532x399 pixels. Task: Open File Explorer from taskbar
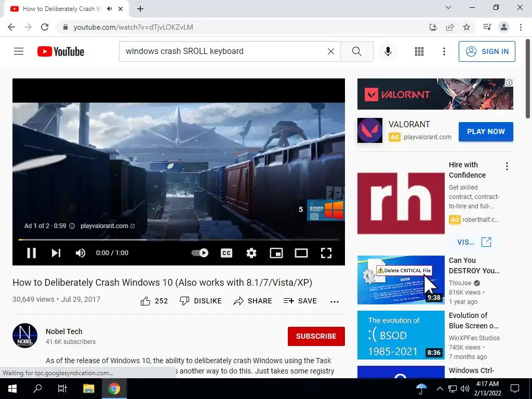point(88,389)
